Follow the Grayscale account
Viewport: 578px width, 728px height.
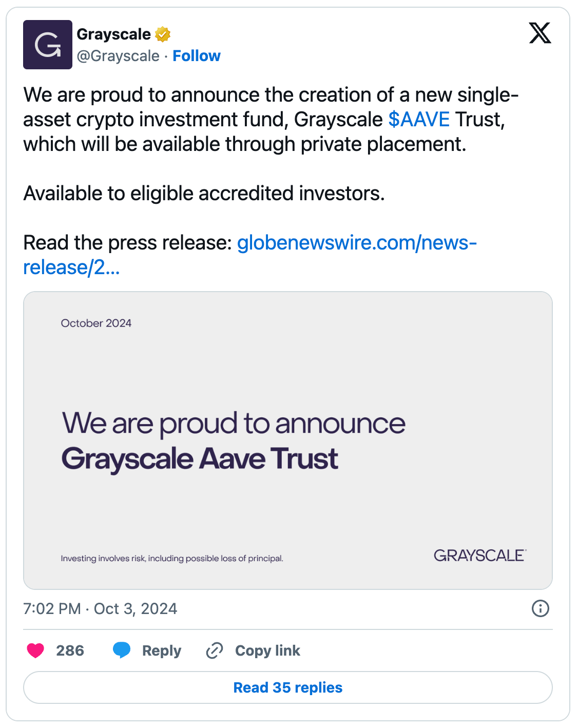pos(197,56)
